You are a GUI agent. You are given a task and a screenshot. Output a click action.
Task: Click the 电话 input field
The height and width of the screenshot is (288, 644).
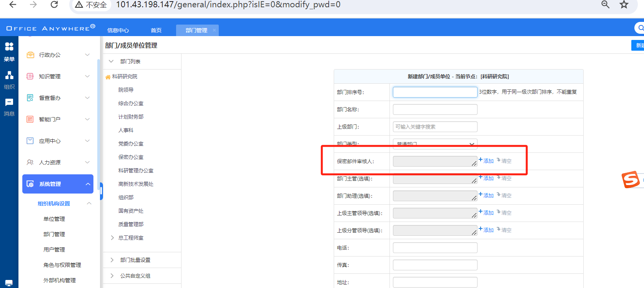coord(435,248)
